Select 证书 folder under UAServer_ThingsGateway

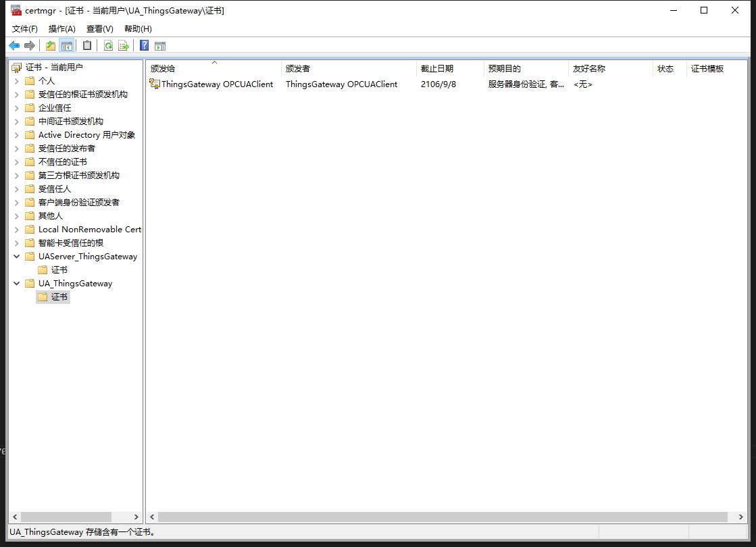click(59, 270)
